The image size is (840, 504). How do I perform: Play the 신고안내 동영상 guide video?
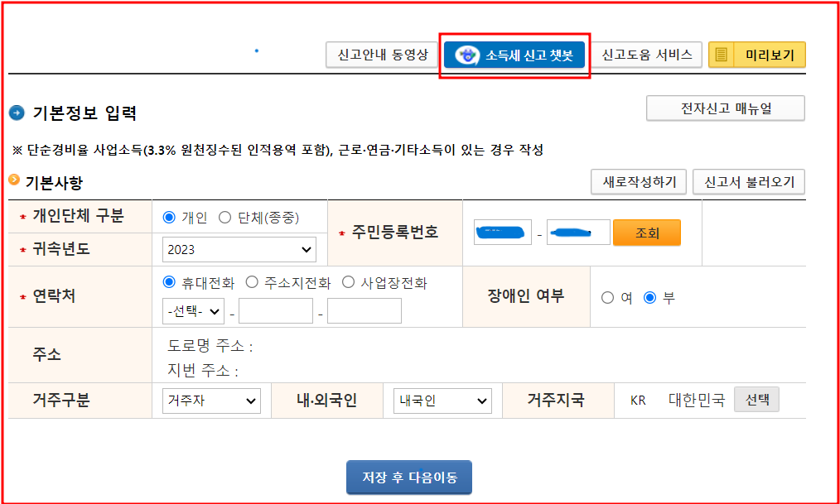(382, 55)
